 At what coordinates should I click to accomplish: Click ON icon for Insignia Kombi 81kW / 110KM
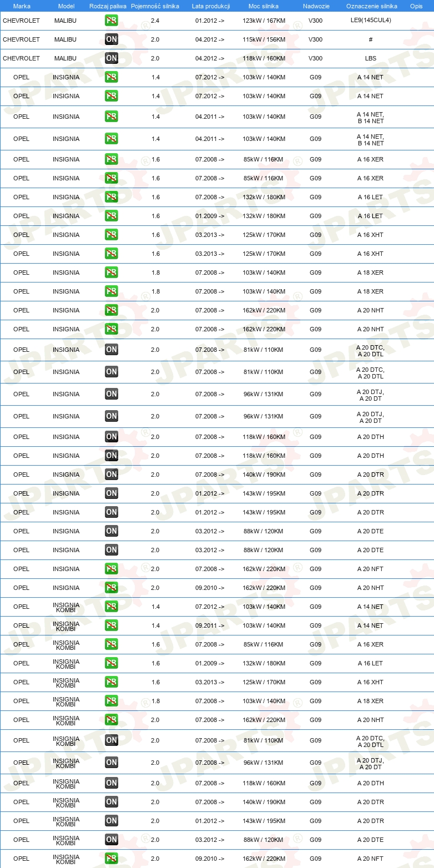click(x=112, y=740)
